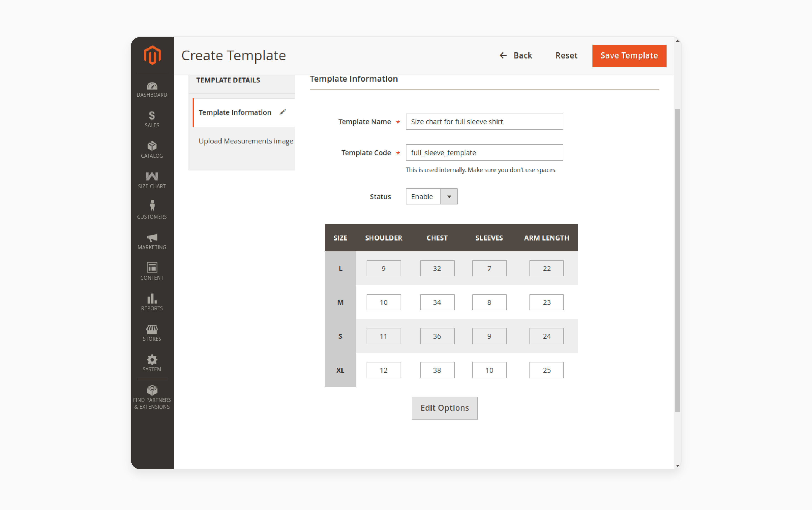Click the Template Name input field
Screen dimensions: 812x510
[x=484, y=121]
